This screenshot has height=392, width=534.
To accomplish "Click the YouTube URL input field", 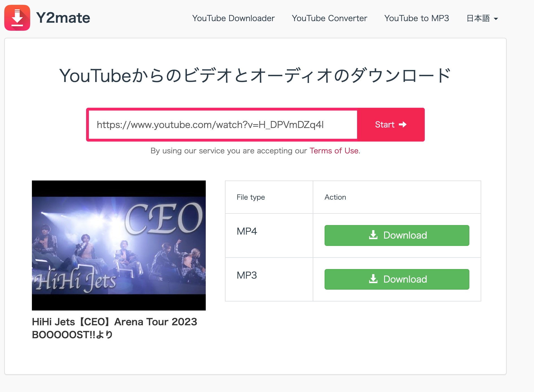I will [223, 125].
